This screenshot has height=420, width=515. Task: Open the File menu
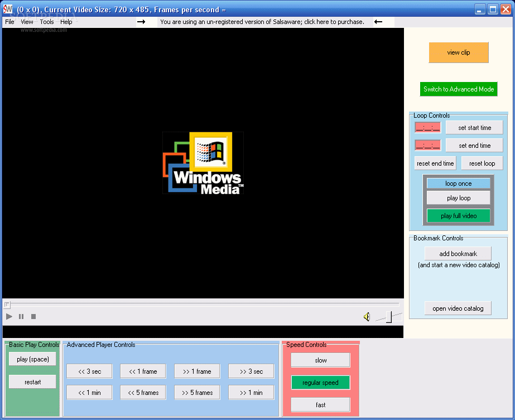click(x=9, y=22)
